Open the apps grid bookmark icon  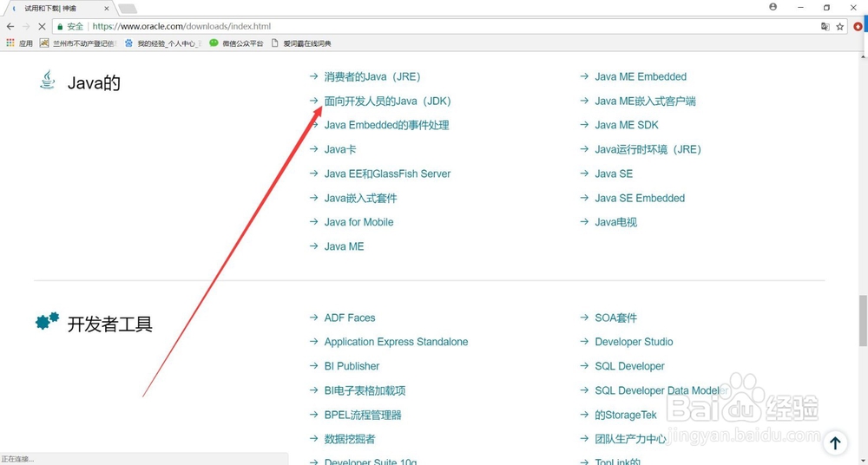point(10,43)
